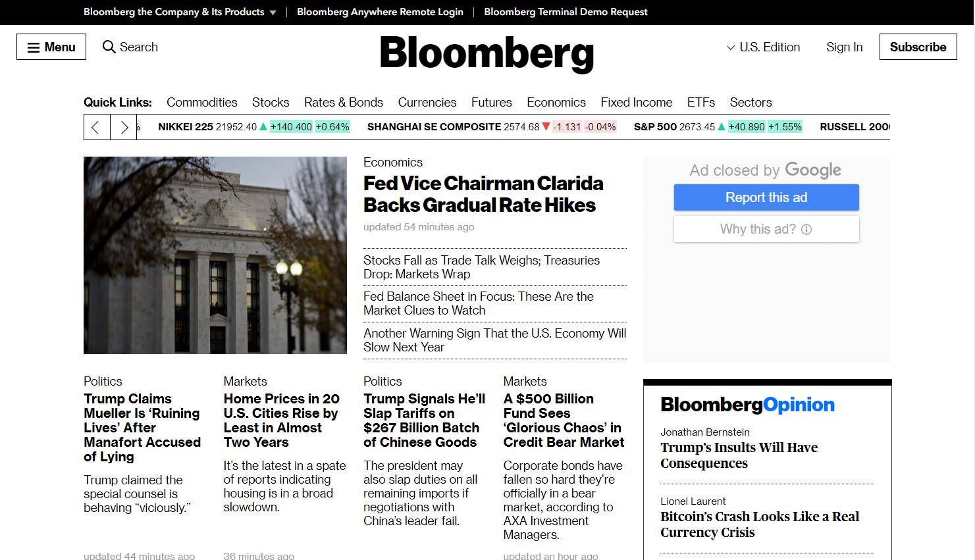Click the Sign In link

click(845, 47)
